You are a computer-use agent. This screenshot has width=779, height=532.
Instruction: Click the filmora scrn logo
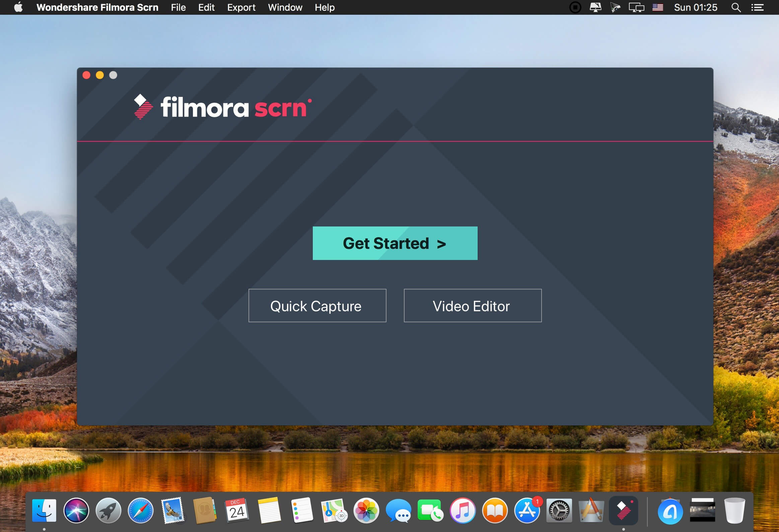223,107
